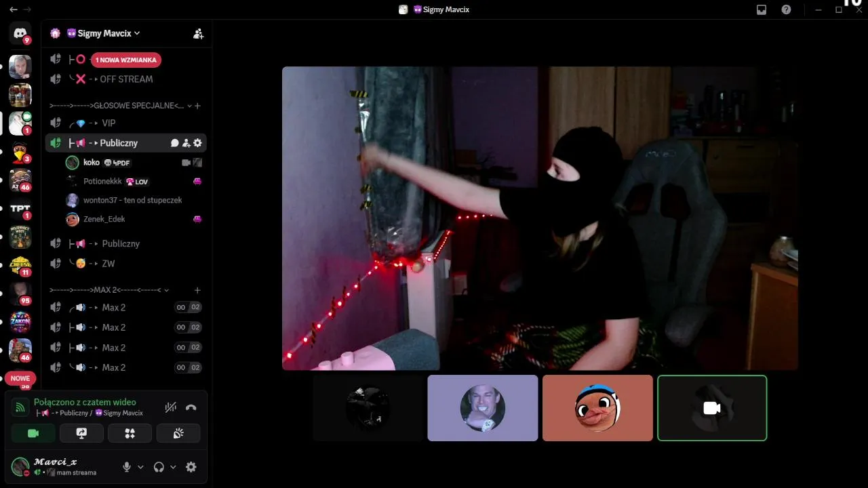Join the inactive Publiczny voice channel
The width and height of the screenshot is (868, 488).
[x=126, y=243]
